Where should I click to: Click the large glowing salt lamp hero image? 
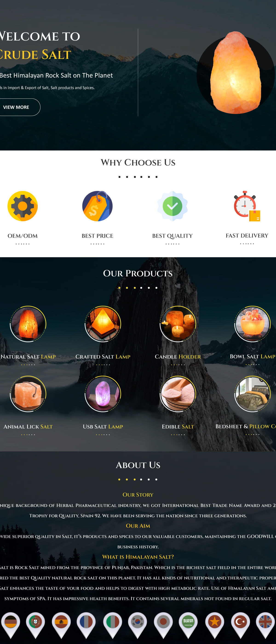(x=236, y=72)
